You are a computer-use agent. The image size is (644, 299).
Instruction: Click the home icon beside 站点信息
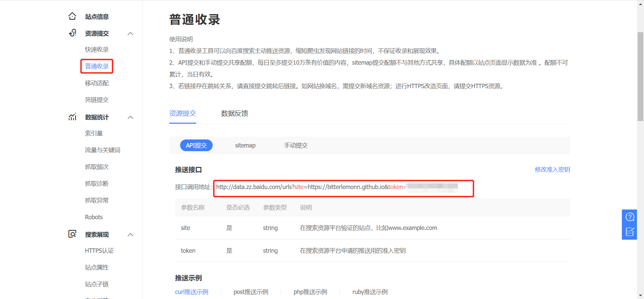(72, 16)
